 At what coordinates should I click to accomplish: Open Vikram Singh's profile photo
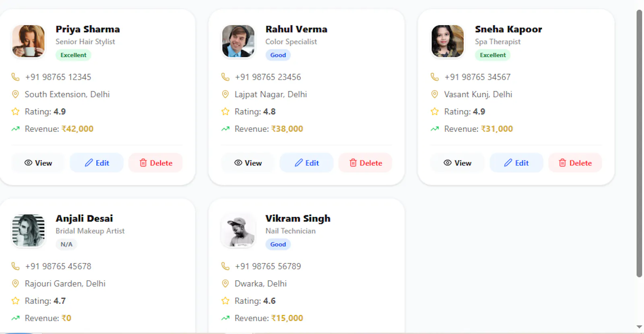[x=238, y=230]
